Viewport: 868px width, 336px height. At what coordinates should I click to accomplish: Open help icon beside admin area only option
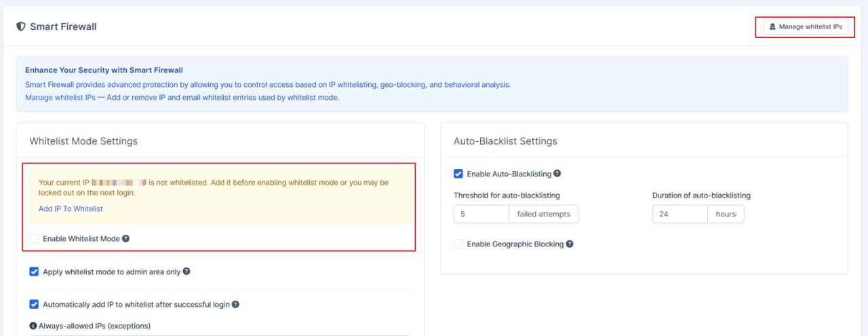pos(186,272)
